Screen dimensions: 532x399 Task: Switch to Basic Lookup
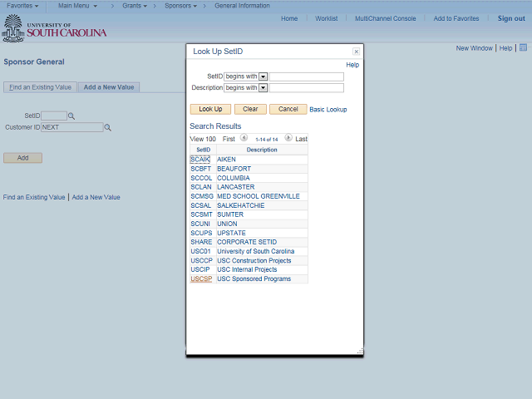click(328, 110)
